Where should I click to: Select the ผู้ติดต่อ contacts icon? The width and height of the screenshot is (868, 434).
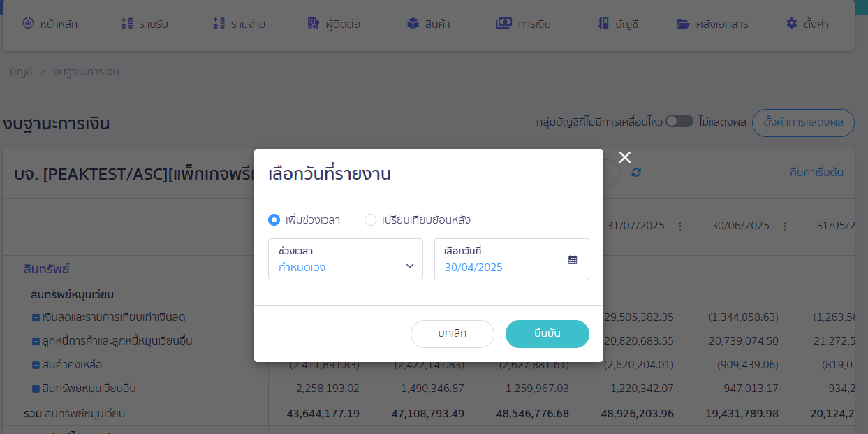pyautogui.click(x=312, y=22)
